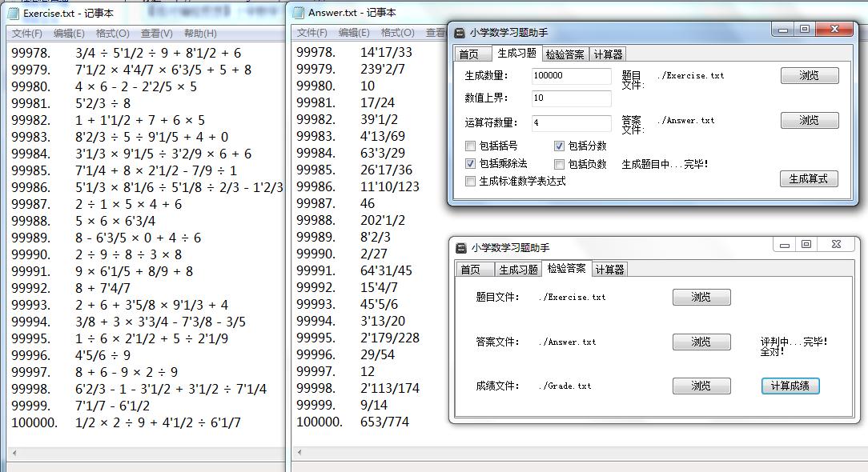Click the 生成算式 button
868x472 pixels.
[809, 178]
